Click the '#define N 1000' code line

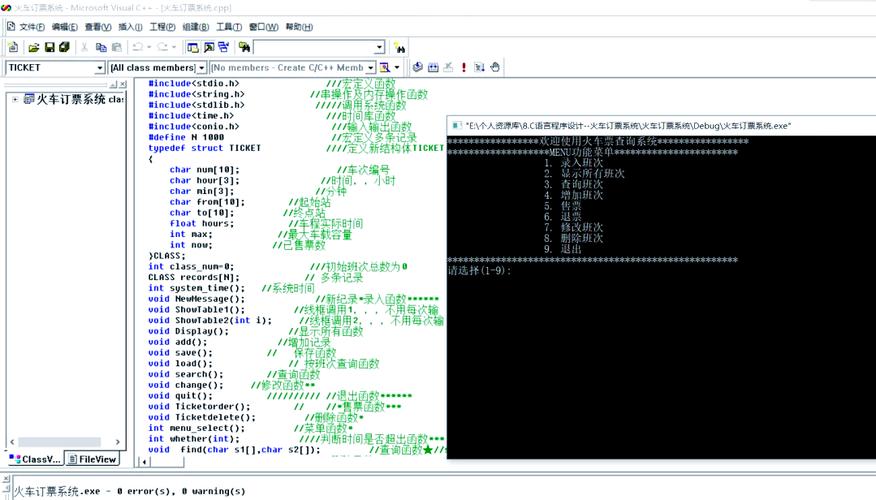point(186,137)
